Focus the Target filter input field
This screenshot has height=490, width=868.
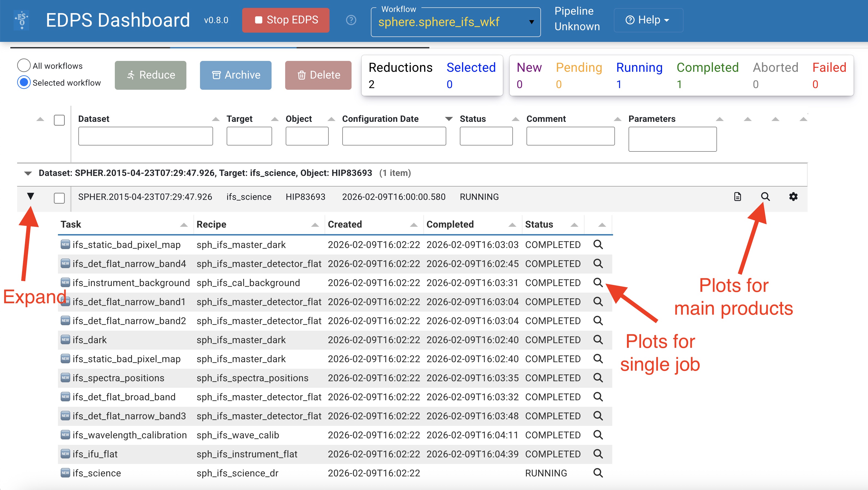249,136
